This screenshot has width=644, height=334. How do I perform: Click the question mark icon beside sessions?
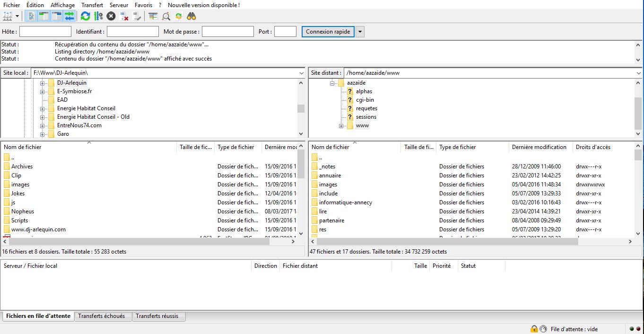point(350,117)
